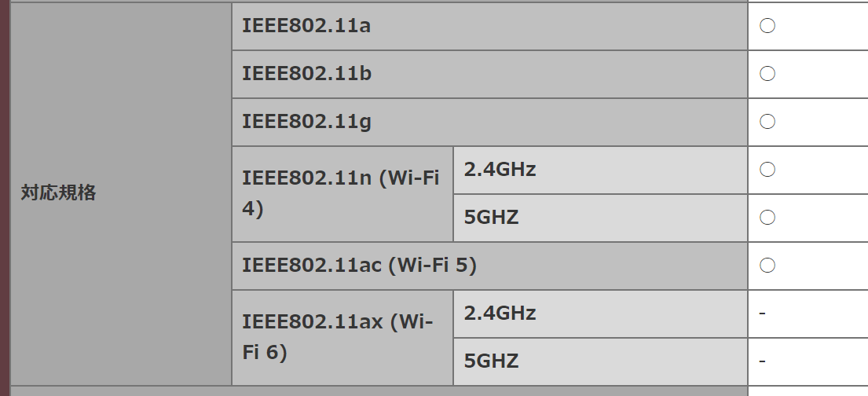Click the circle for IEEE802.11n 5GHZ
The height and width of the screenshot is (396, 868).
coord(767,217)
